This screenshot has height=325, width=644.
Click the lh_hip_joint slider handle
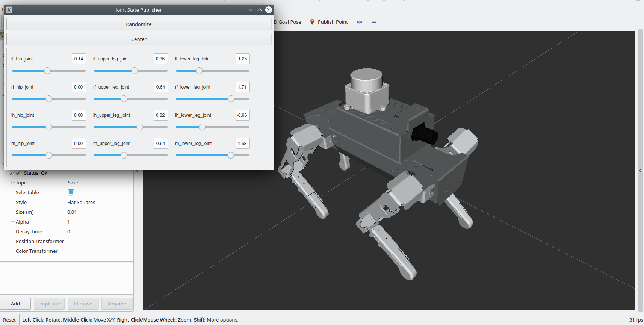point(49,127)
